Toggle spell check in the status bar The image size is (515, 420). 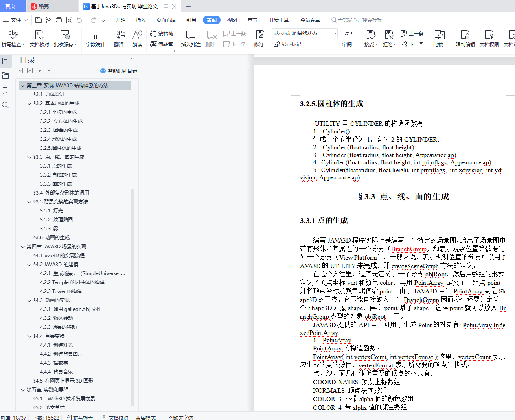pos(79,417)
